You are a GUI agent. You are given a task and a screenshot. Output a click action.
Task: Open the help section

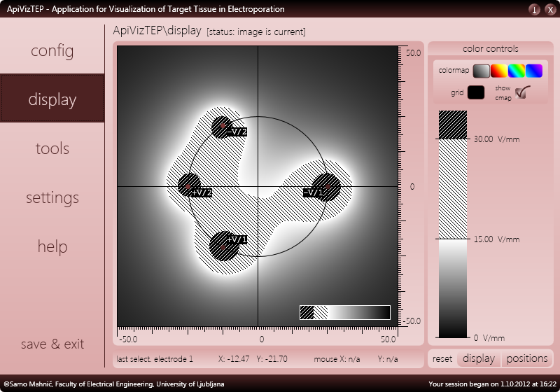52,246
